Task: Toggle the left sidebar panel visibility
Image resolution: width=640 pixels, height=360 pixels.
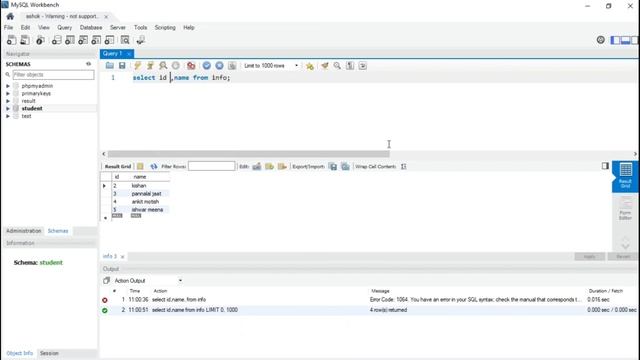Action: [615, 40]
